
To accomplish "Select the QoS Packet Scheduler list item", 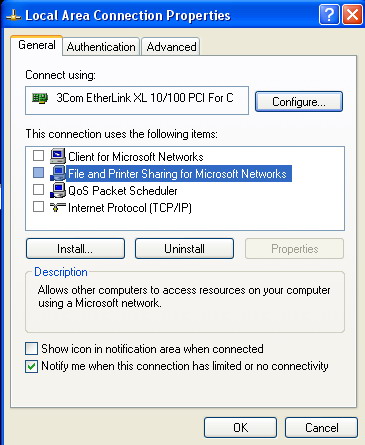I will [123, 191].
